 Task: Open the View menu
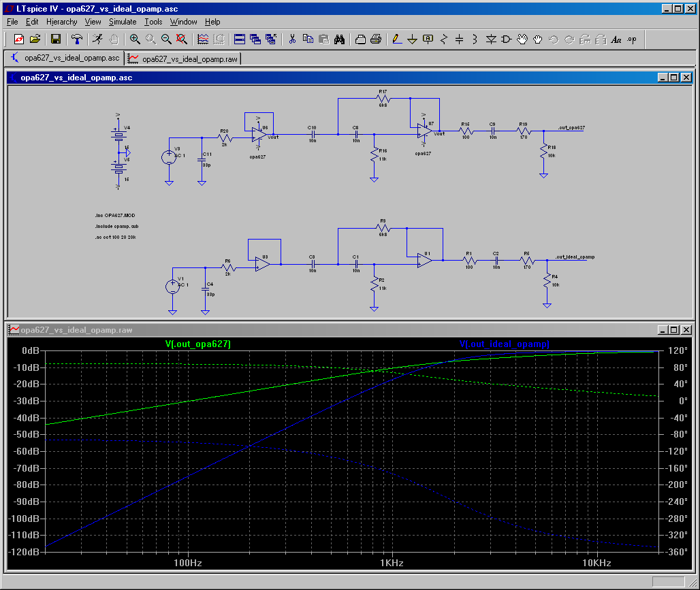tap(93, 21)
